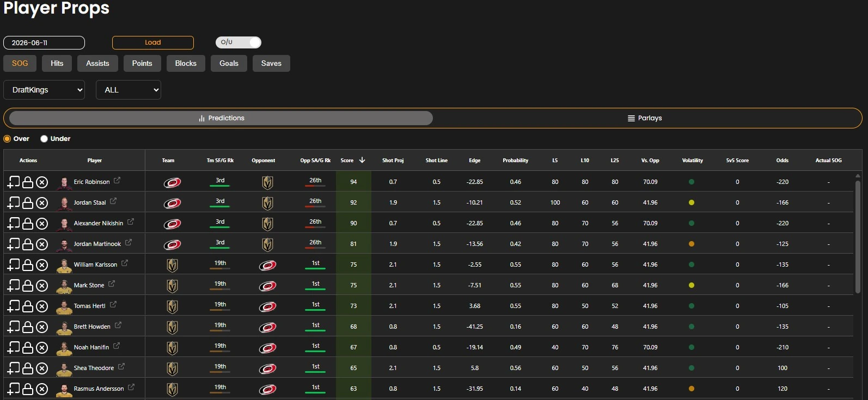Open Jordan Martinook's external link icon
868x400 pixels.
point(129,242)
